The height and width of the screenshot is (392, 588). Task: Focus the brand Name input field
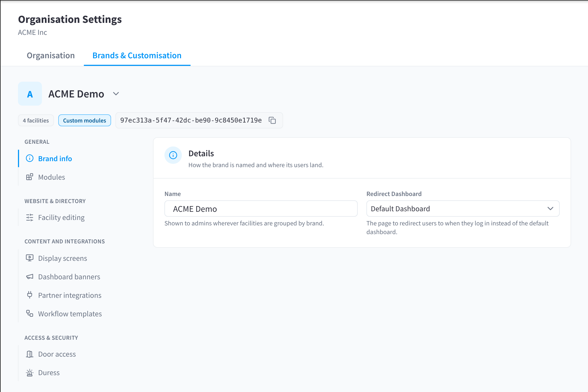(261, 209)
